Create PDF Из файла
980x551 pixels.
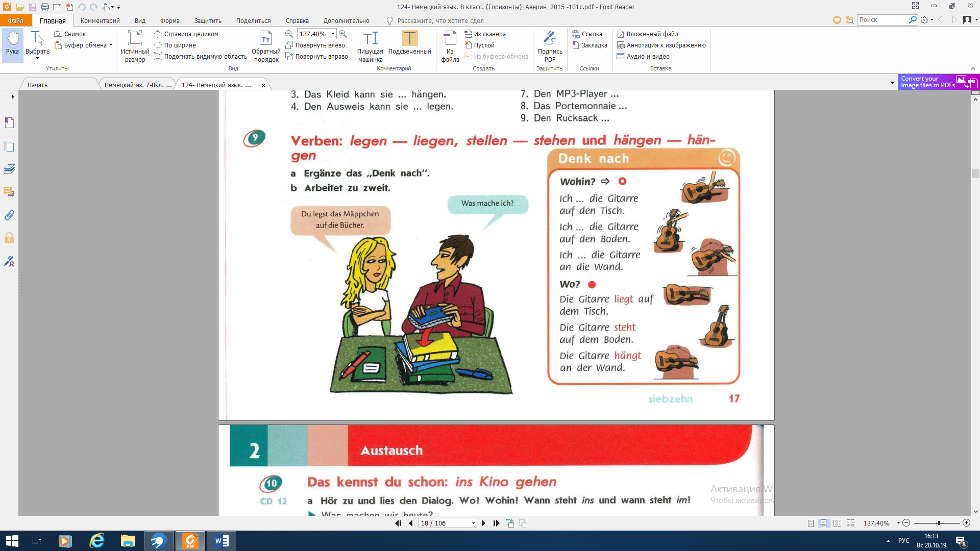(x=450, y=46)
